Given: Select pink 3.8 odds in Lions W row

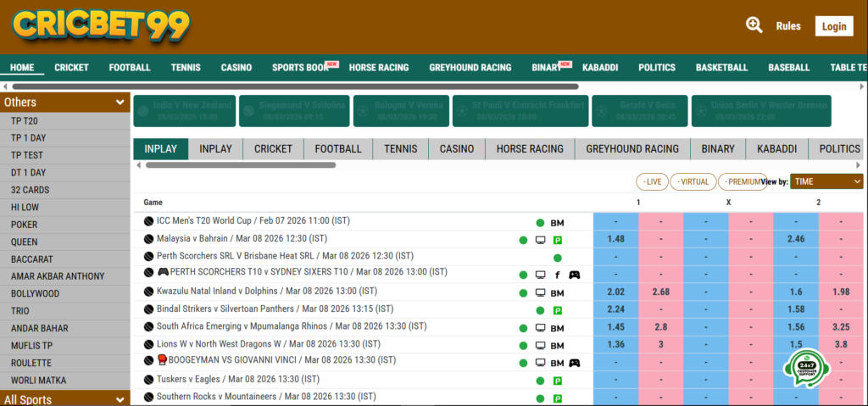Looking at the screenshot, I should pyautogui.click(x=841, y=344).
